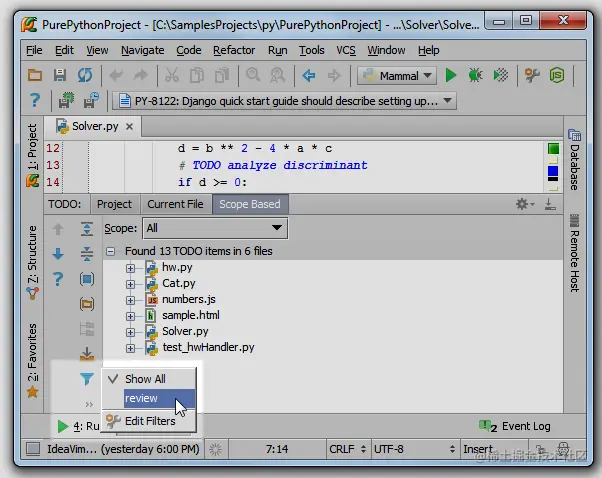
Task: Switch to the Project TODO tab
Action: tap(114, 204)
